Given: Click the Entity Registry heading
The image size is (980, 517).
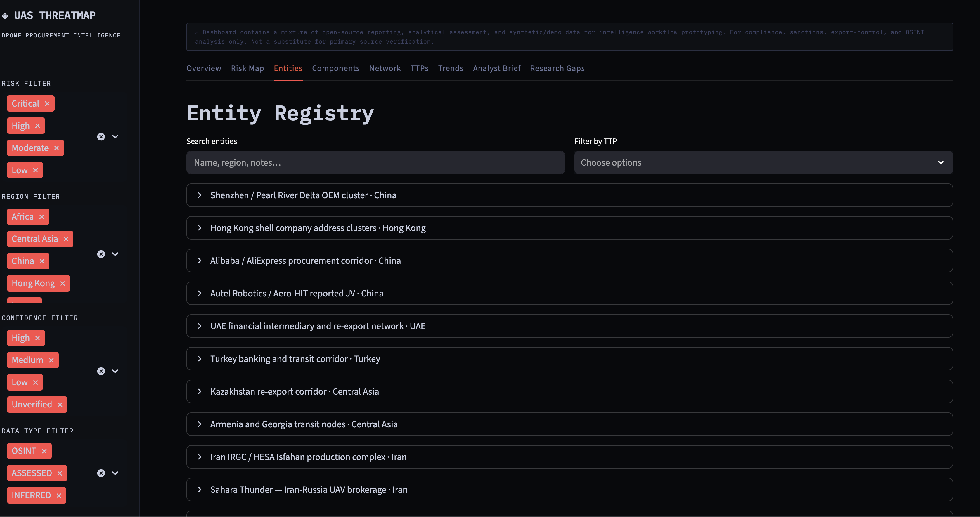Looking at the screenshot, I should (280, 113).
